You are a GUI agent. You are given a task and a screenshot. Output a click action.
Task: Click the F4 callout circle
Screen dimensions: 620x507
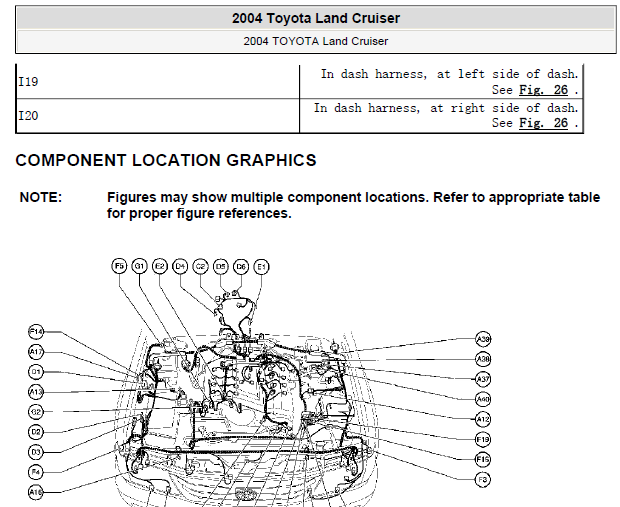(x=36, y=472)
